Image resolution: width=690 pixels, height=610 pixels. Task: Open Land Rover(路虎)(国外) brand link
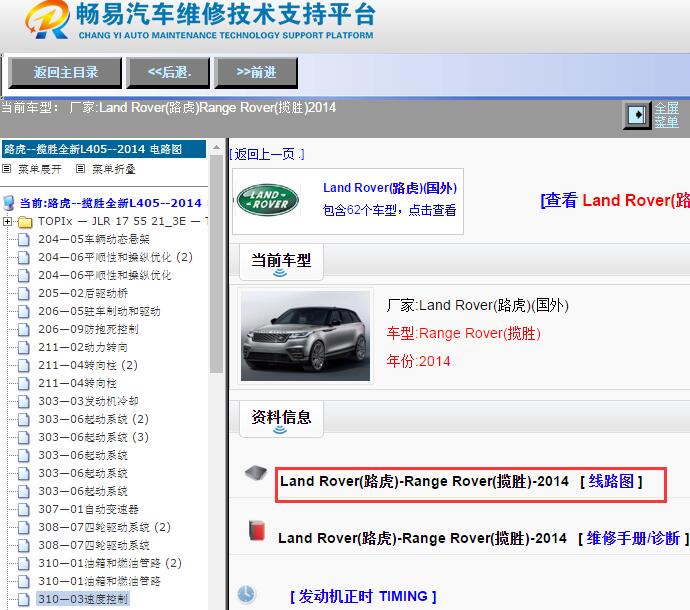click(x=390, y=188)
